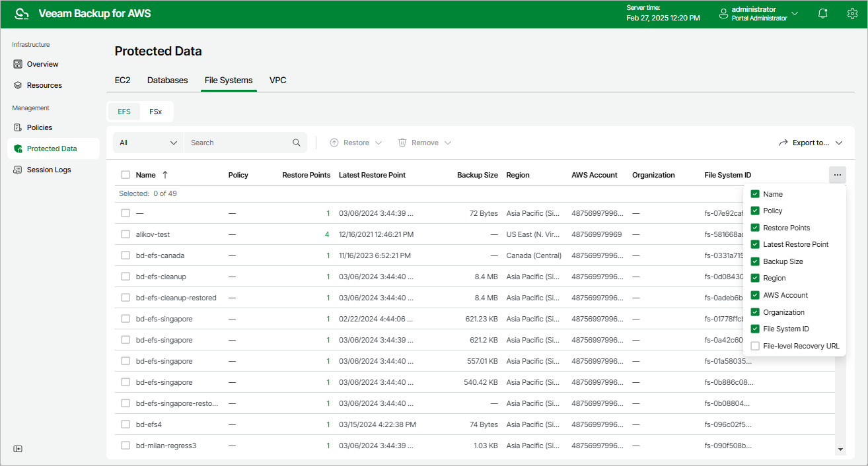The image size is (868, 466).
Task: Select the alikov-test row checkbox
Action: point(126,234)
